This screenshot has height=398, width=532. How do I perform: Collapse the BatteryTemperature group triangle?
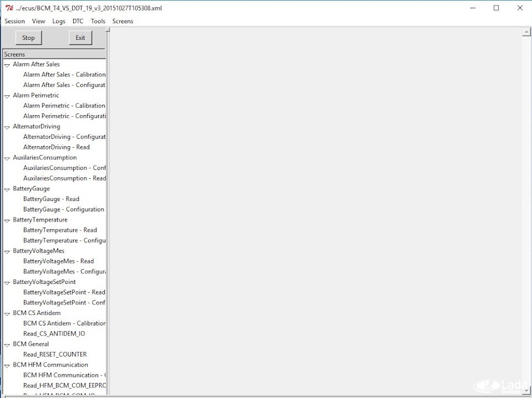click(7, 220)
